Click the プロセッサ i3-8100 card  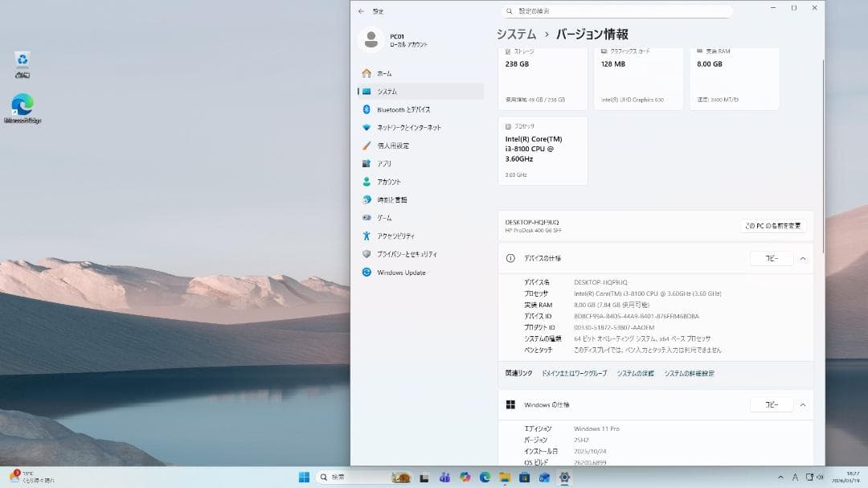pos(542,150)
